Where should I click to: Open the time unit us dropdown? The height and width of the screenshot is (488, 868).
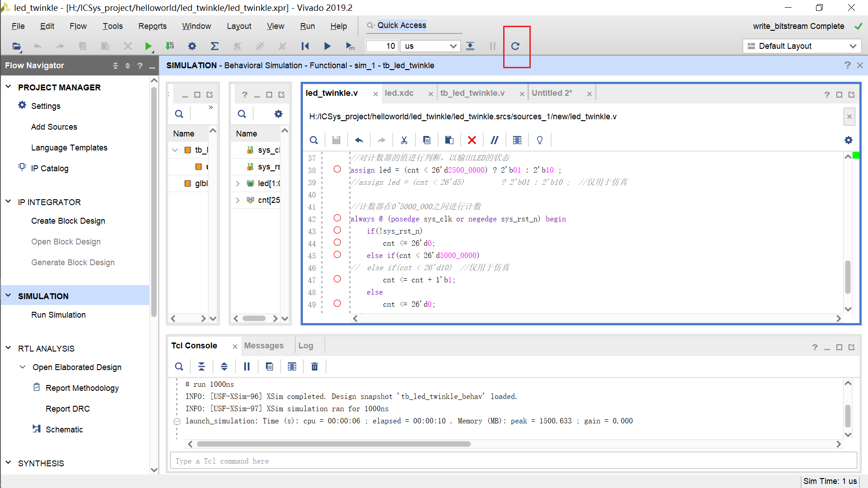coord(431,46)
